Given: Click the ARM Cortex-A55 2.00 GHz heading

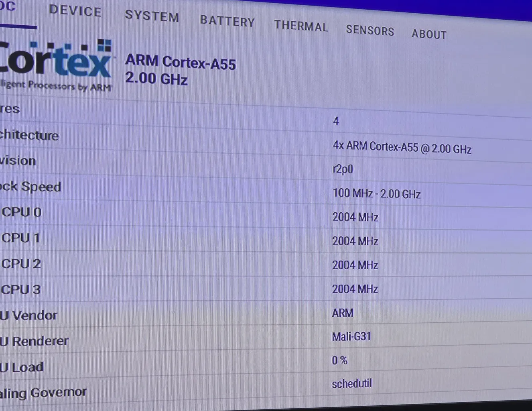Looking at the screenshot, I should pos(180,70).
